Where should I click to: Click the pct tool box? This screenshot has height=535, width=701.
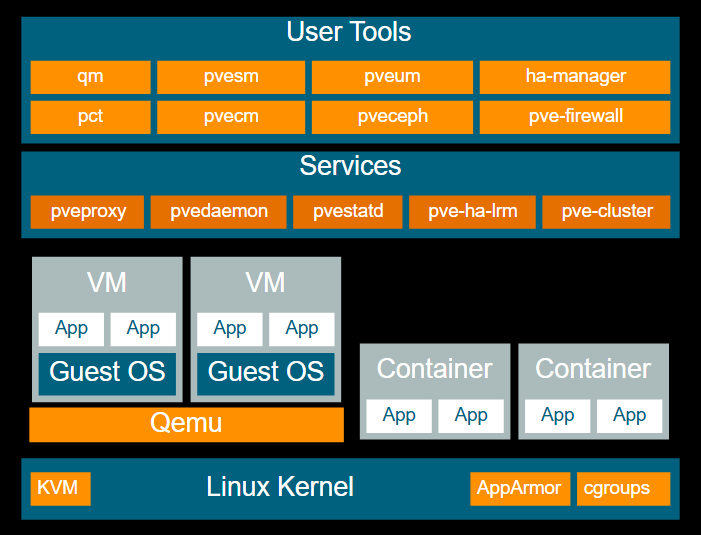coord(90,116)
